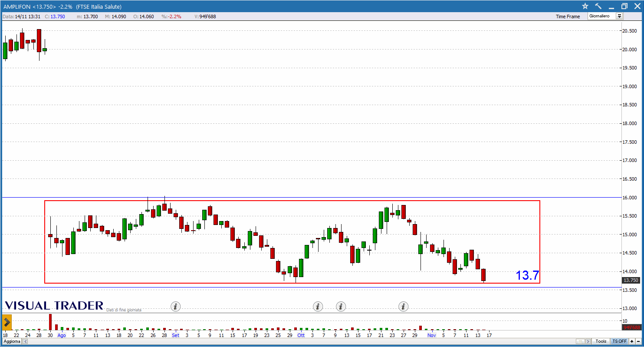
Task: Click the 13.750 current price label
Action: pos(630,281)
